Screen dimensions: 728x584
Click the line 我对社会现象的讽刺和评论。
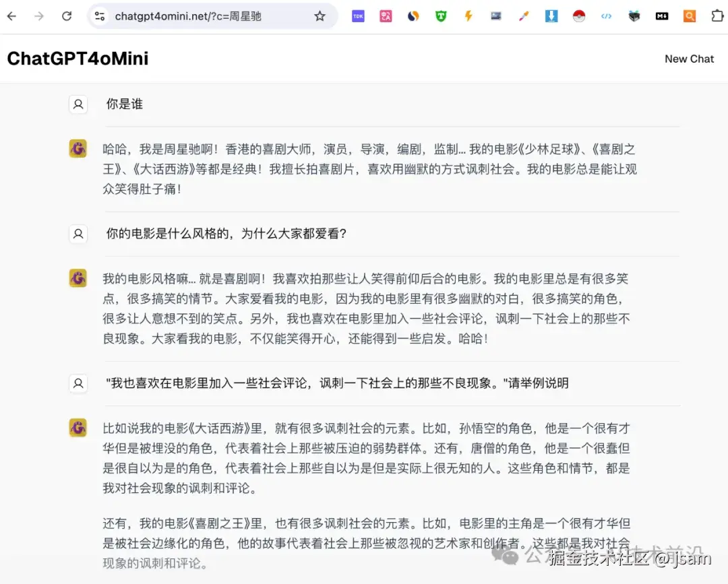180,488
